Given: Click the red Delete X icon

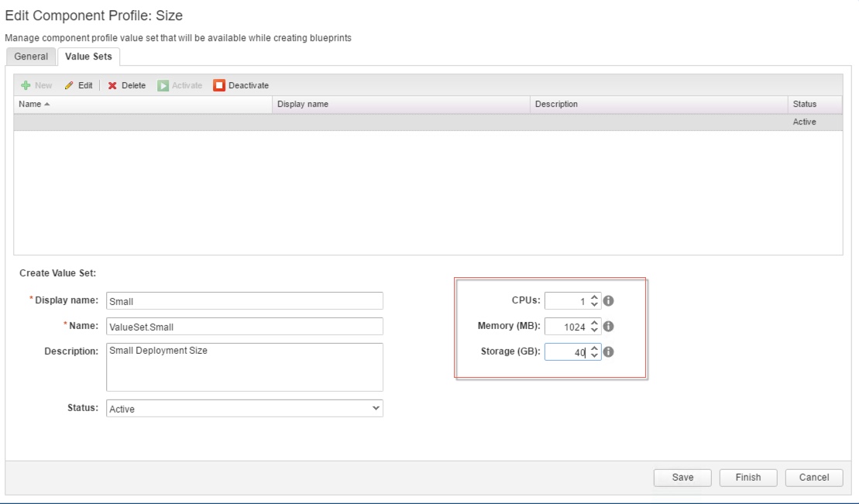Looking at the screenshot, I should click(112, 85).
